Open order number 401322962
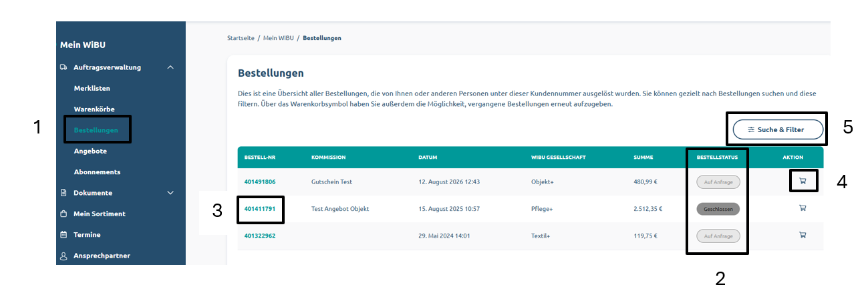The height and width of the screenshot is (289, 868). pos(260,236)
